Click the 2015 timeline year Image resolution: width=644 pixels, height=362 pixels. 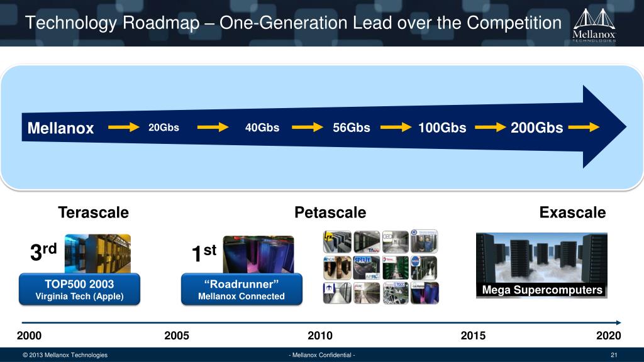click(x=473, y=336)
